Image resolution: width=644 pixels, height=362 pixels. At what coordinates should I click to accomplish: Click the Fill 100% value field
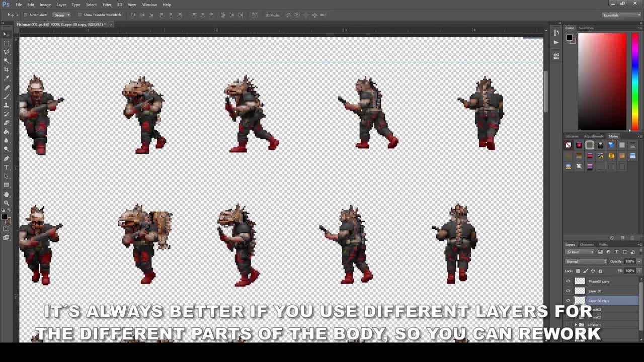[630, 271]
